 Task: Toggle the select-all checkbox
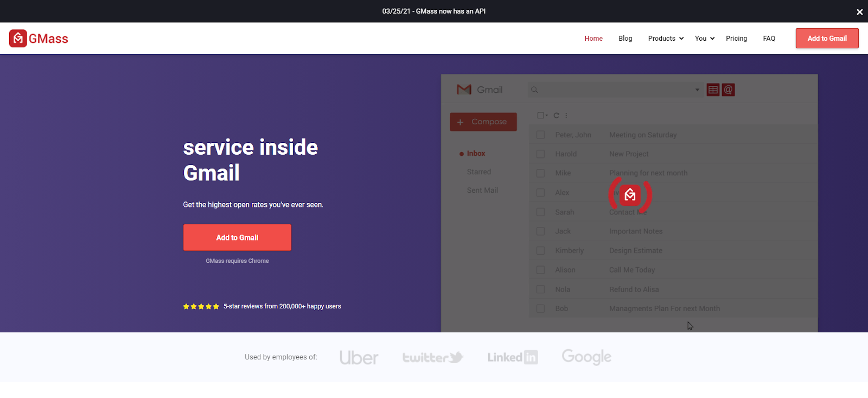click(x=540, y=115)
